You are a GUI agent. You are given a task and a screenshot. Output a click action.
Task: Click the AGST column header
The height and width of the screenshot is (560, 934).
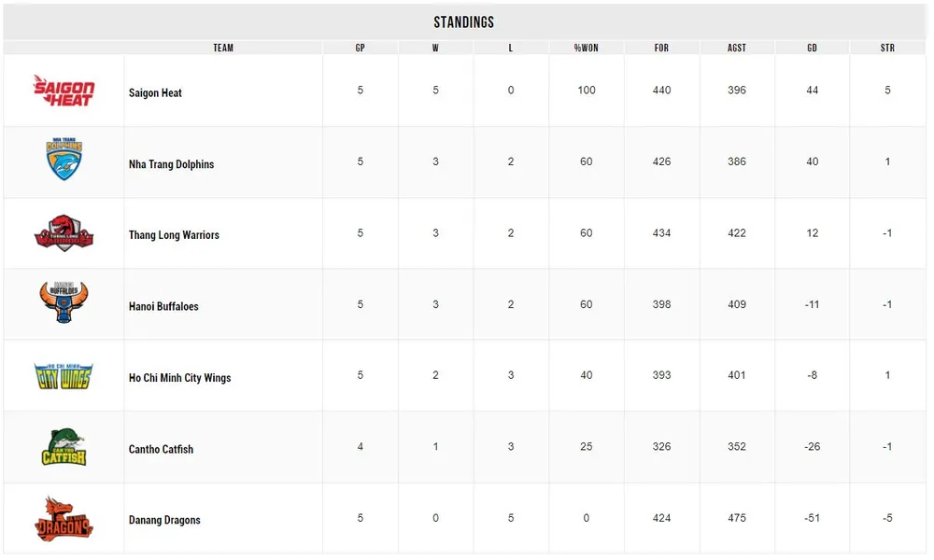point(737,48)
